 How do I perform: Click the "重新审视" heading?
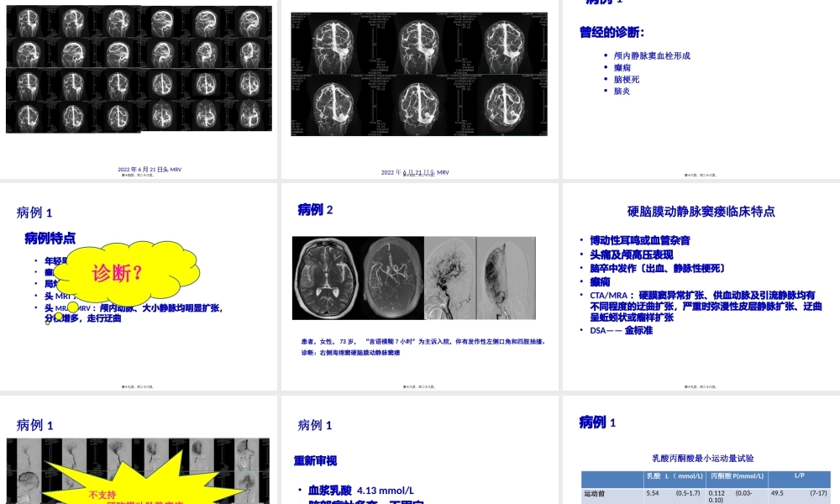pyautogui.click(x=317, y=458)
